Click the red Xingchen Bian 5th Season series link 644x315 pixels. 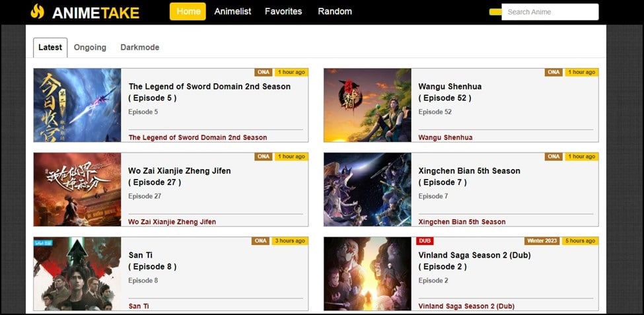pos(462,222)
